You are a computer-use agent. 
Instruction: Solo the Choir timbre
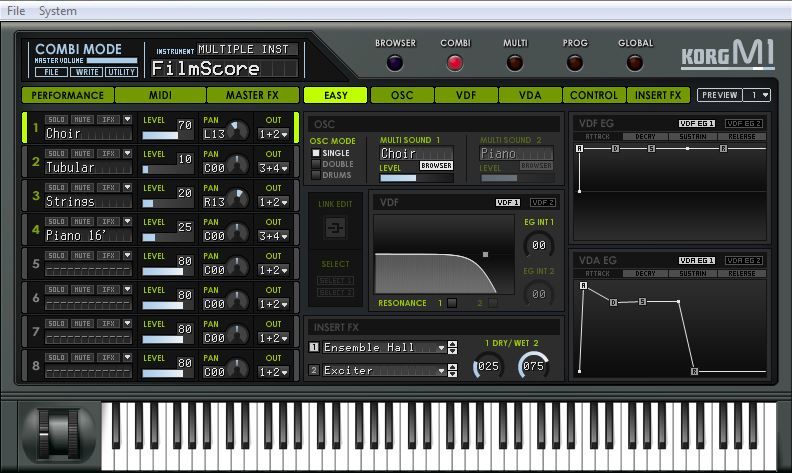[x=56, y=120]
